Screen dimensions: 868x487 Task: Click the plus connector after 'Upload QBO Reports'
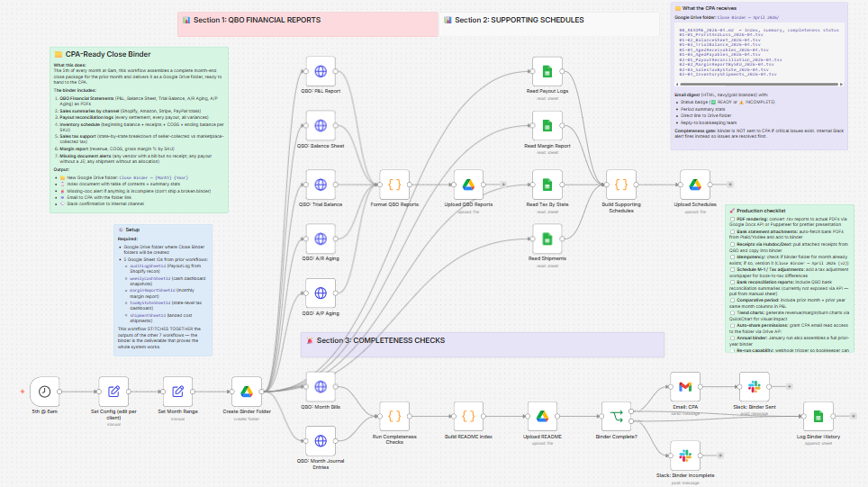[x=503, y=185]
